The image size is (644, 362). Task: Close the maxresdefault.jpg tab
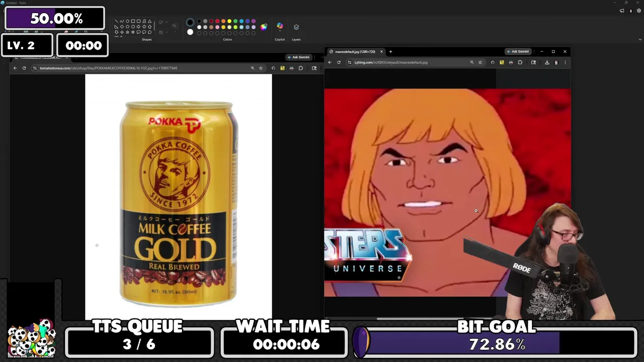[x=381, y=51]
